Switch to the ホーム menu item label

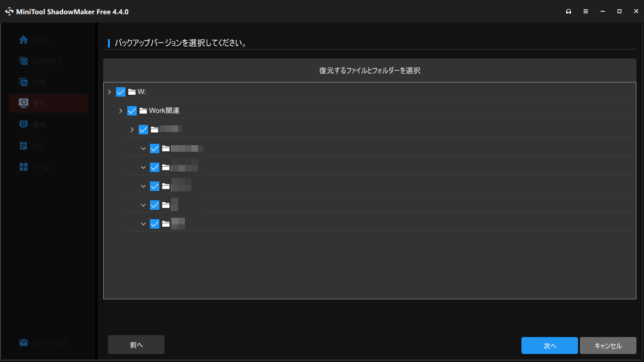click(41, 41)
